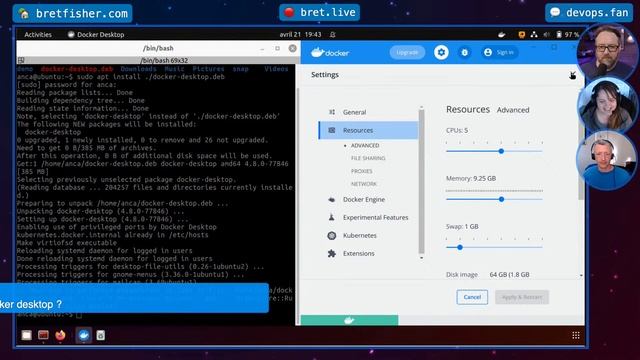The image size is (640, 360).
Task: Open the ADVANCED sub-item under Resources
Action: 365,145
